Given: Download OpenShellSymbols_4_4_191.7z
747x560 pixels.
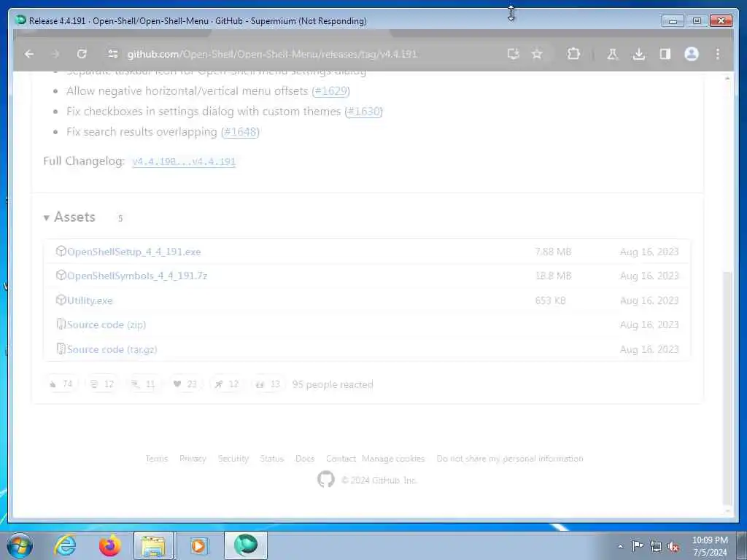Looking at the screenshot, I should 136,276.
